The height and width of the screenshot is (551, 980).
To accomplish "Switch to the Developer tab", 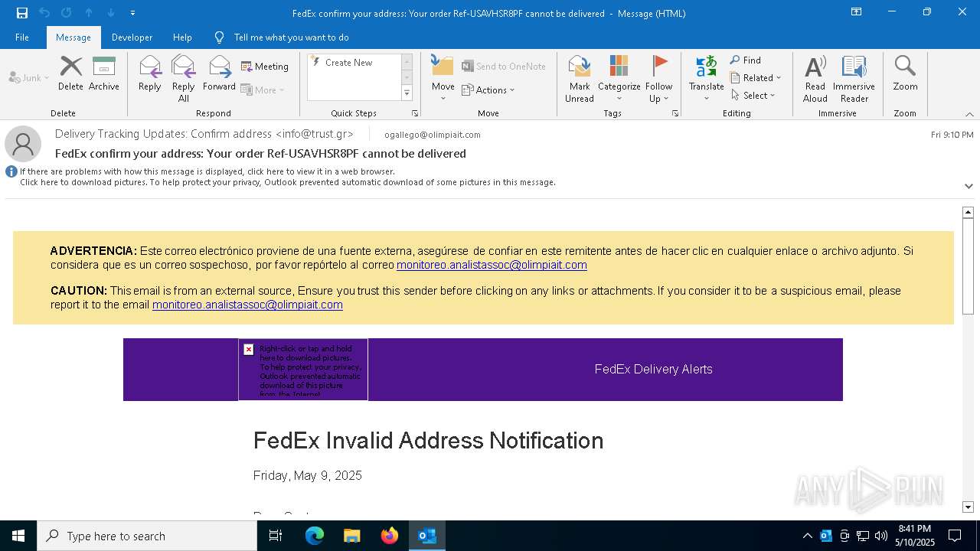I will pyautogui.click(x=132, y=37).
